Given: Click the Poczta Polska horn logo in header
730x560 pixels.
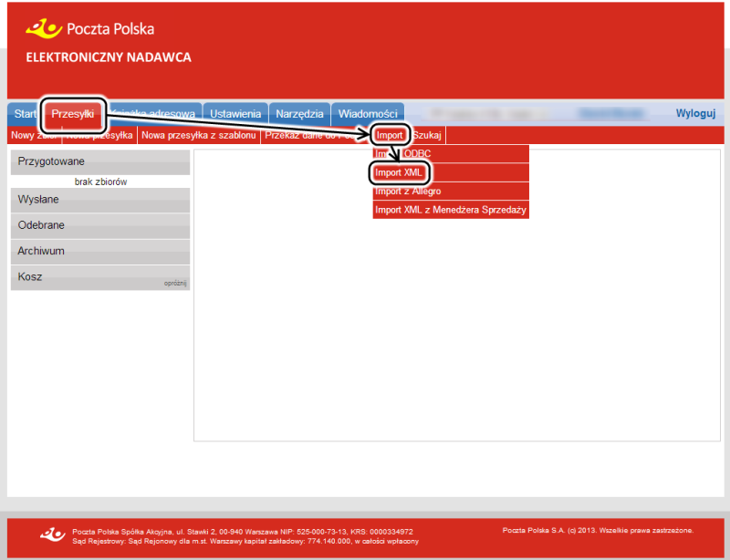Looking at the screenshot, I should [44, 29].
